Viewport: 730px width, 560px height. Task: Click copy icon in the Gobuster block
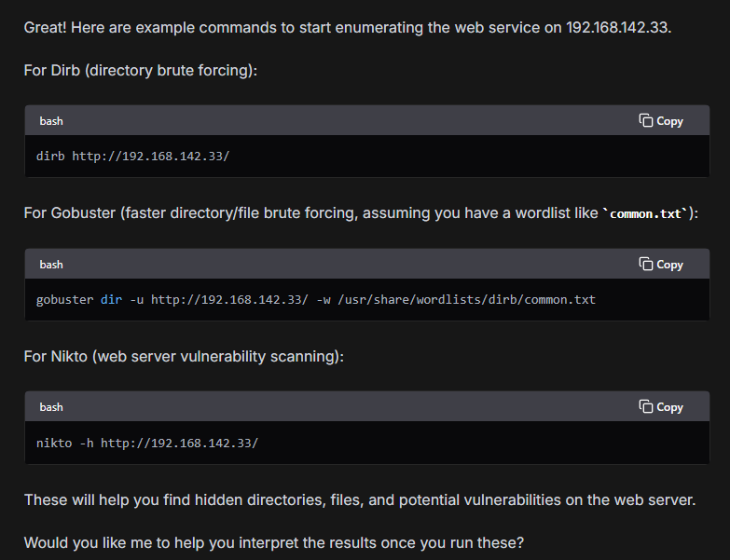click(646, 264)
